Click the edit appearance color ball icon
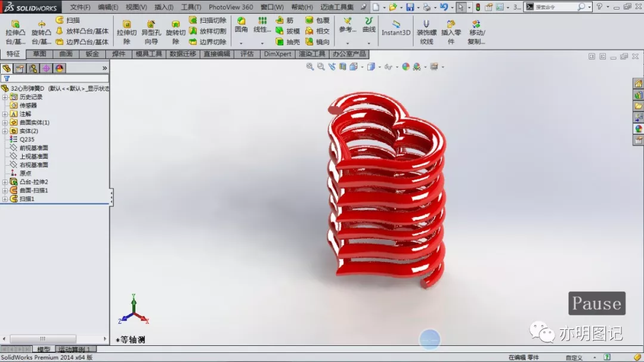Viewport: 644px width, 362px height. click(406, 67)
